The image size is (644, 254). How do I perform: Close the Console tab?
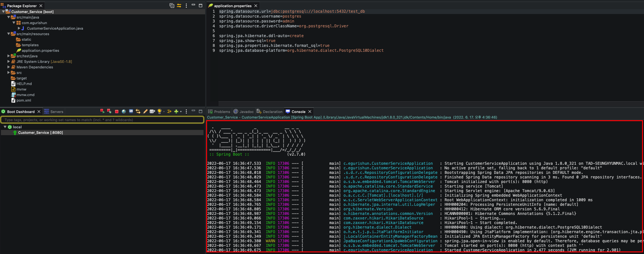click(310, 112)
